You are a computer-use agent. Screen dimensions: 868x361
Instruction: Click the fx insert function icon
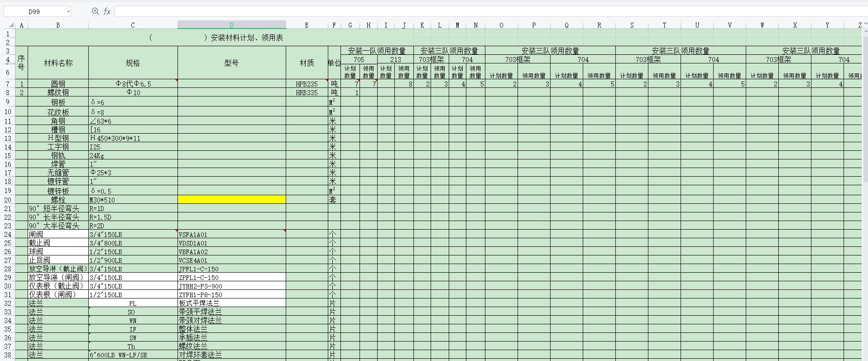(107, 11)
